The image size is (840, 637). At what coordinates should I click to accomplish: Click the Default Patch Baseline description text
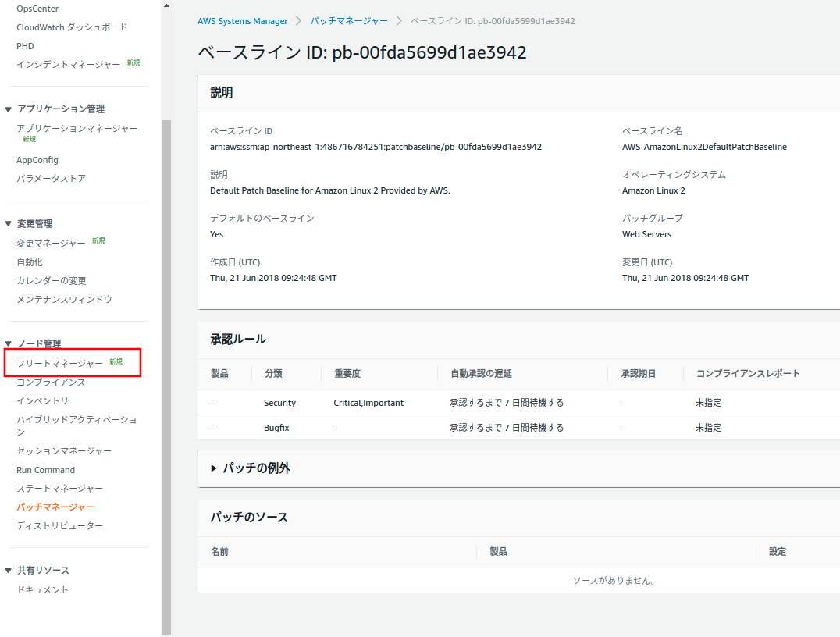pos(330,190)
